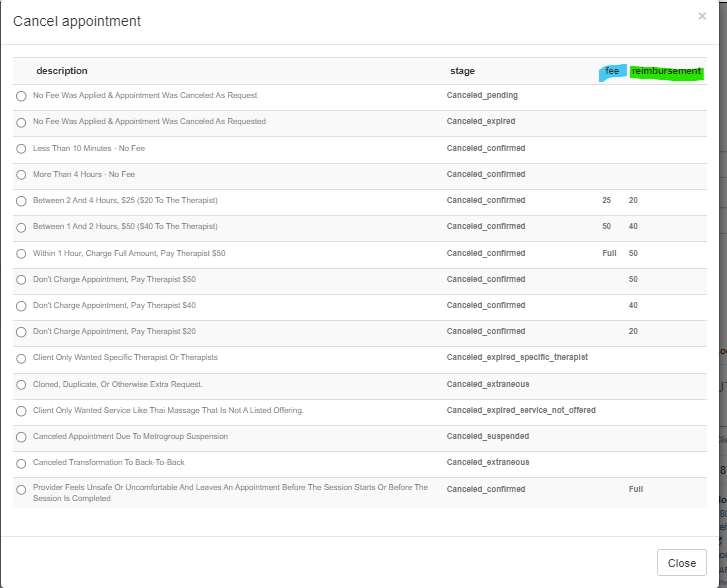Select 'More Than 4 Hours - No Fee' option
This screenshot has height=588, width=727.
click(x=21, y=175)
